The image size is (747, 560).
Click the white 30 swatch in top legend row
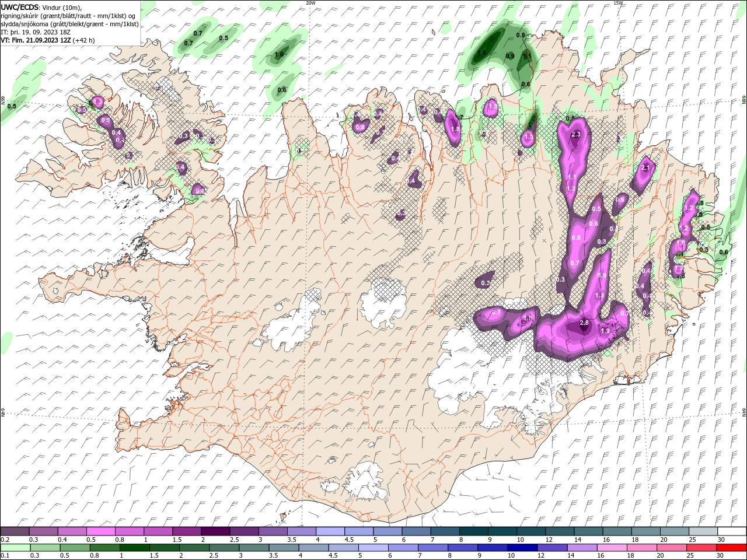[x=731, y=531]
